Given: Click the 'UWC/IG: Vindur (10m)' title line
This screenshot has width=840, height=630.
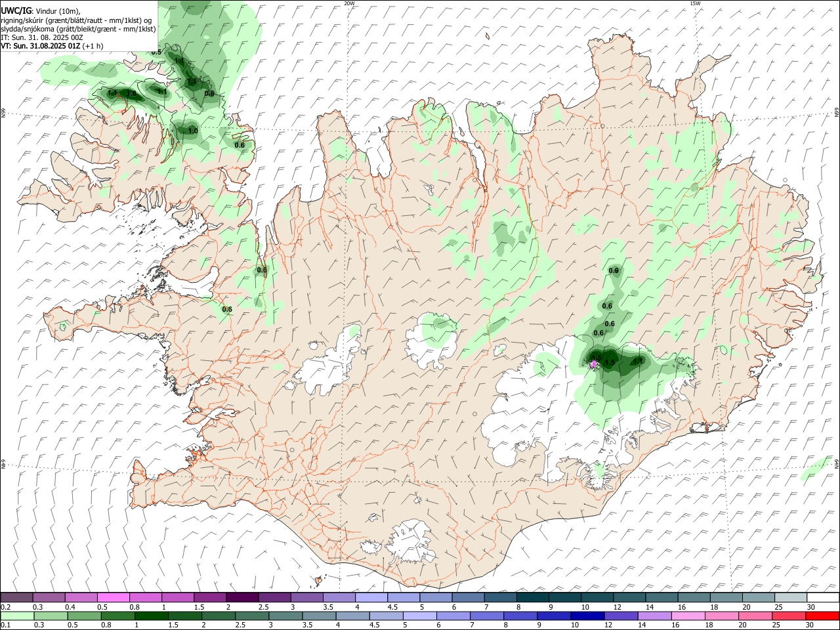Looking at the screenshot, I should tap(40, 10).
